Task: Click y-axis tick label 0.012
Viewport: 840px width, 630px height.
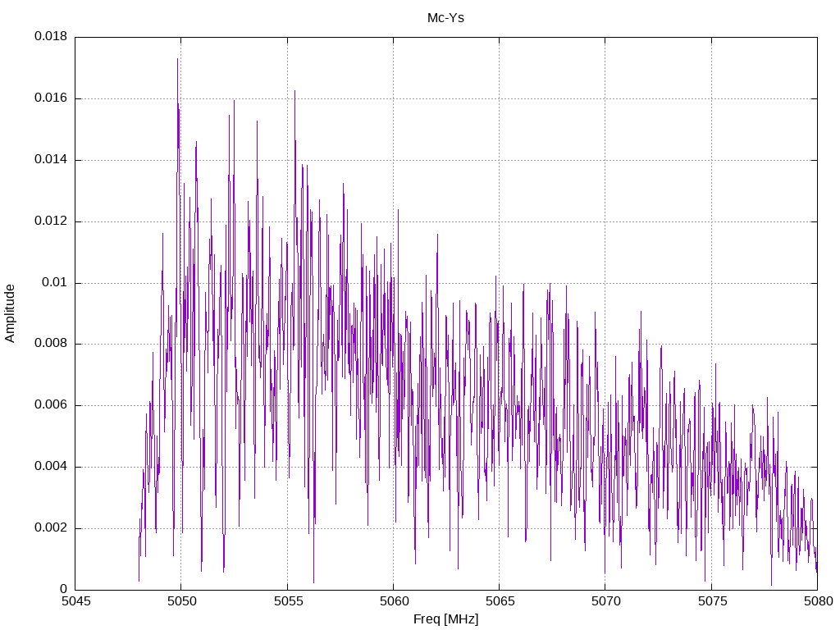Action: pos(51,221)
